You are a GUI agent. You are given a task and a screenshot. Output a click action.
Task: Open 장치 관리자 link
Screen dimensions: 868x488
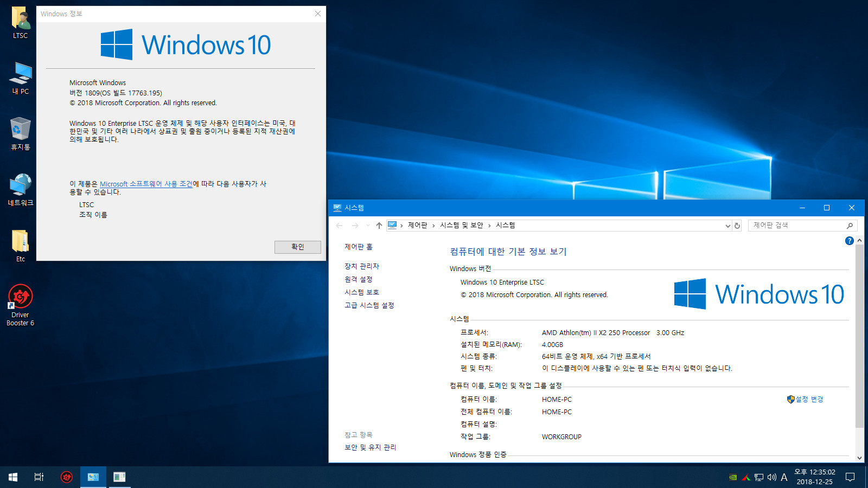pos(362,266)
